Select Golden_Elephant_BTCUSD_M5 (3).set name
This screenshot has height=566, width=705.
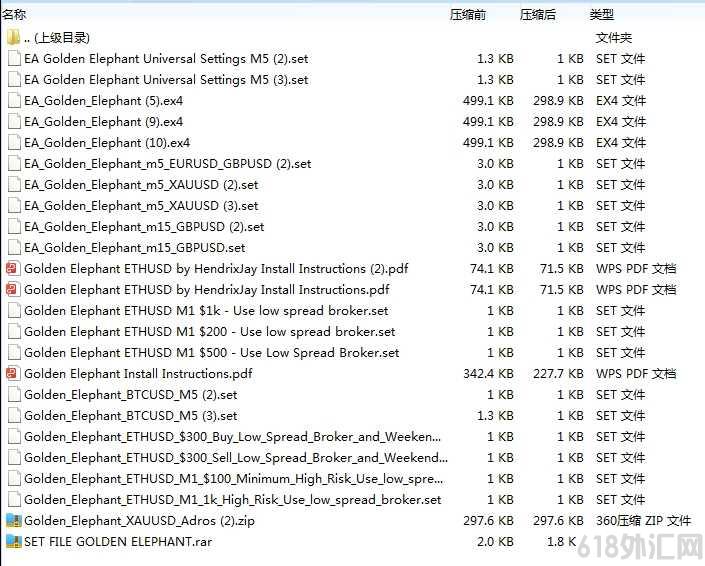point(131,416)
